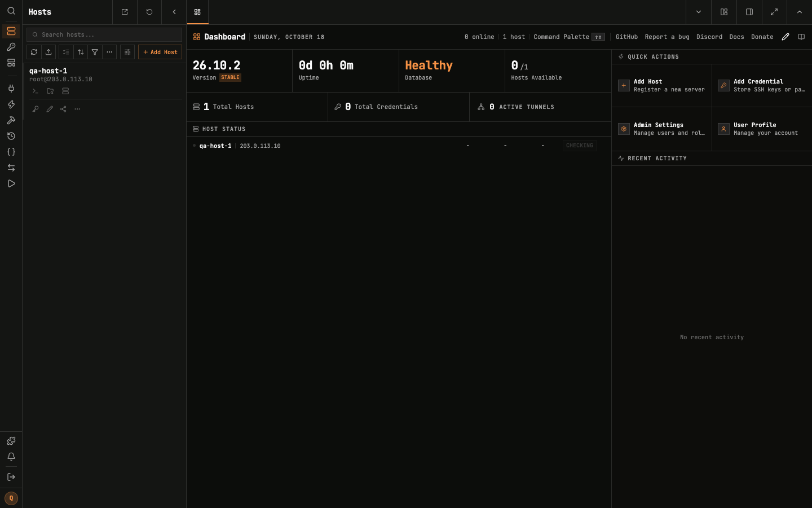Open the GitHub link

tap(626, 37)
